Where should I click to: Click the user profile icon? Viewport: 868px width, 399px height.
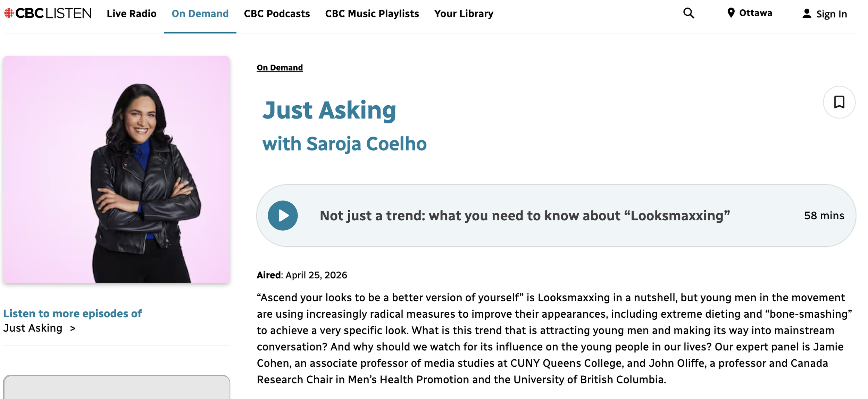807,14
